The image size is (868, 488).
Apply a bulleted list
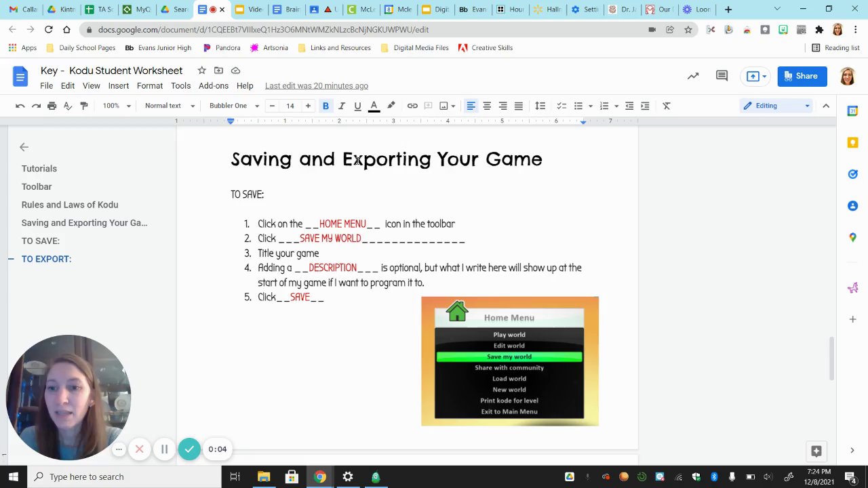578,106
